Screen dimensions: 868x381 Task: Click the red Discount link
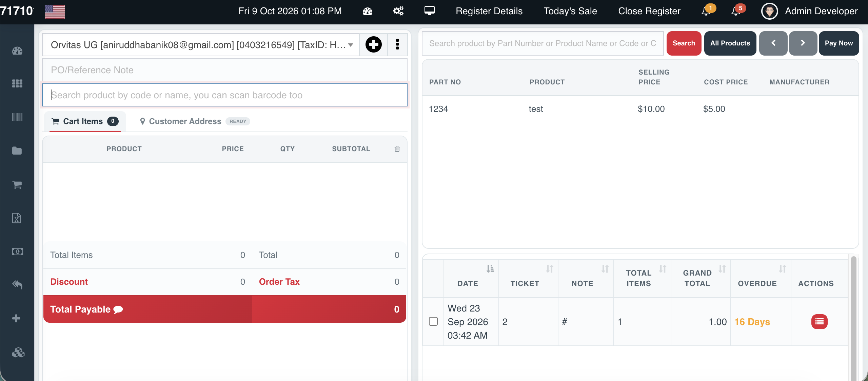[x=69, y=282]
